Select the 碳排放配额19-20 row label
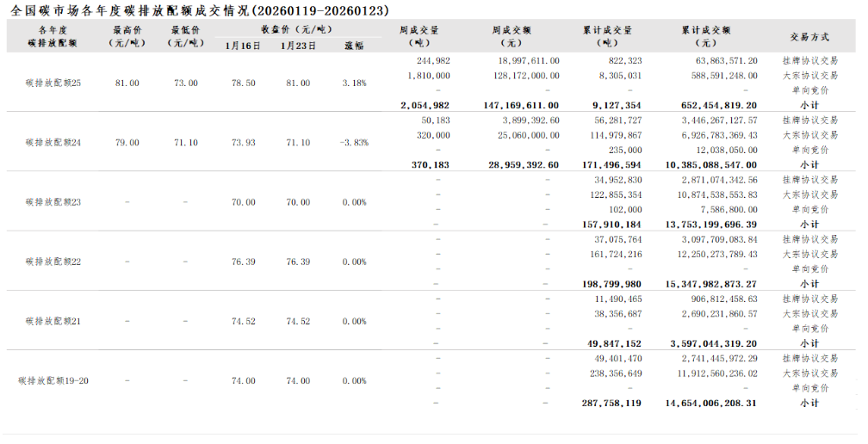The height and width of the screenshot is (444, 868). coord(53,380)
